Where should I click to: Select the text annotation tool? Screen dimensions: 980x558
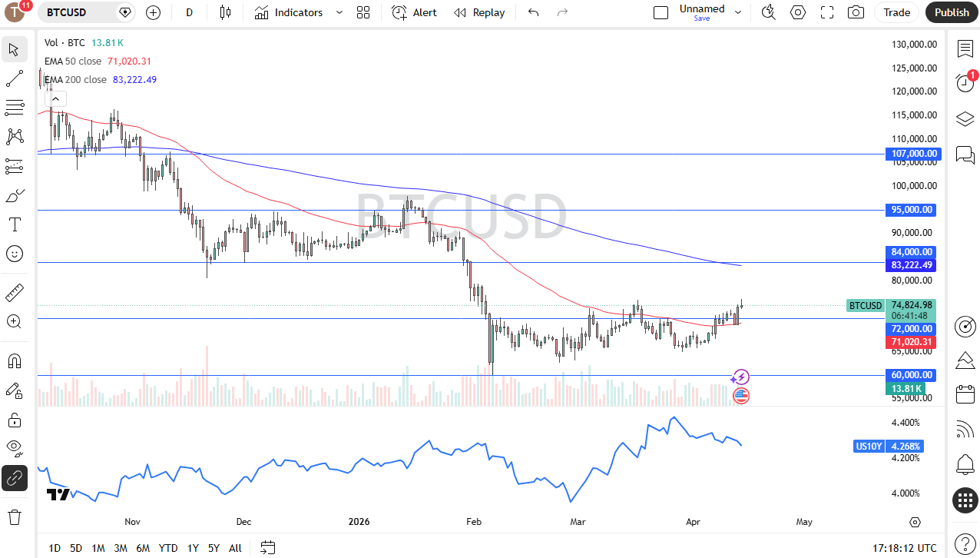(x=14, y=224)
